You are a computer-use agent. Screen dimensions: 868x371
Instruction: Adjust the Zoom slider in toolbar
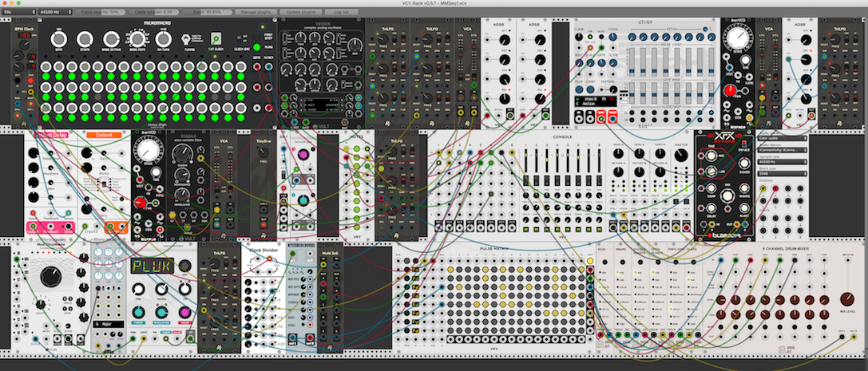(205, 12)
